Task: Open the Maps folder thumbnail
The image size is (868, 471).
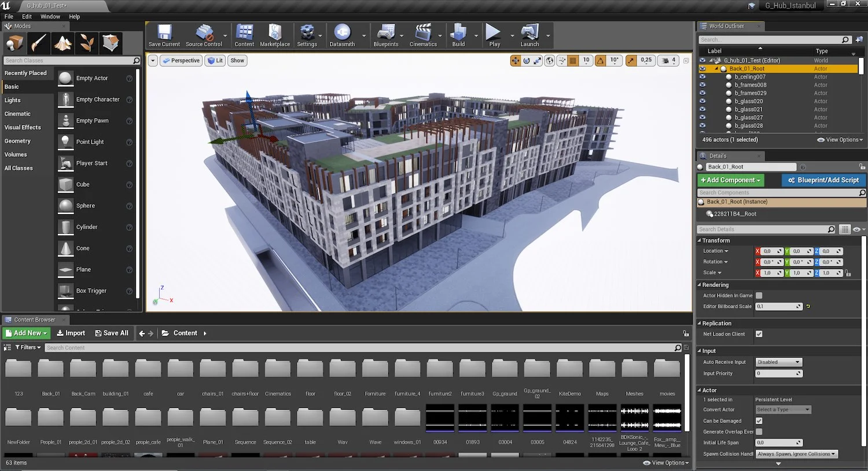Action: [602, 369]
